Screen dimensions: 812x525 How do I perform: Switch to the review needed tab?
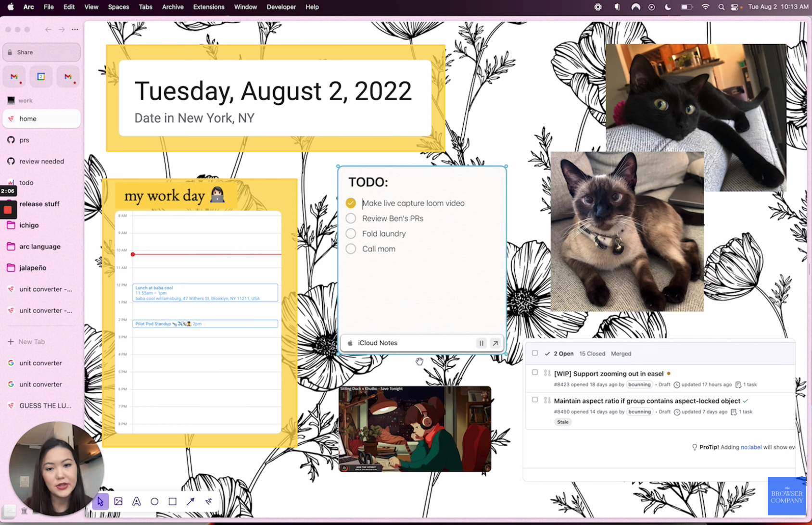point(41,162)
